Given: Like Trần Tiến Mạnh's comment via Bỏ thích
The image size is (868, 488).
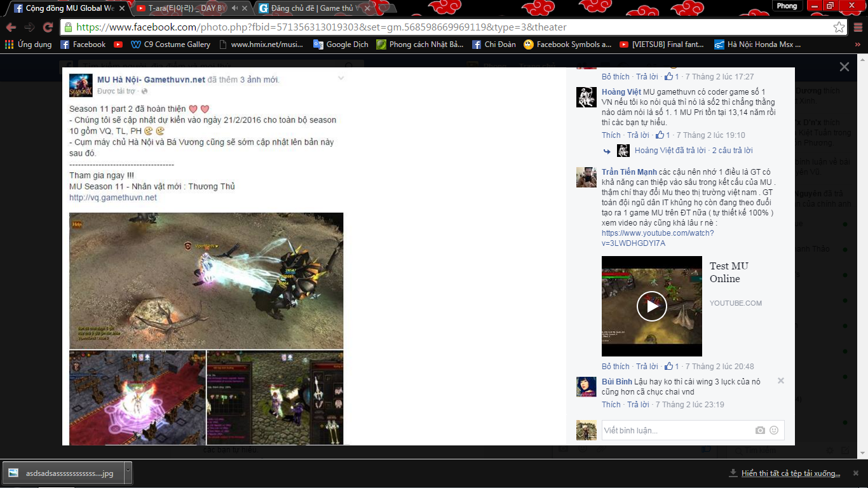Looking at the screenshot, I should click(615, 366).
